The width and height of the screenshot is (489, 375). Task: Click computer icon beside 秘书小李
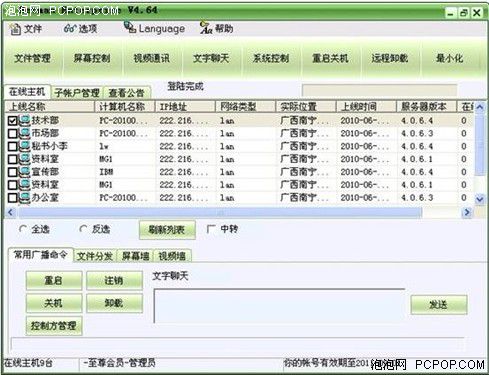click(24, 146)
